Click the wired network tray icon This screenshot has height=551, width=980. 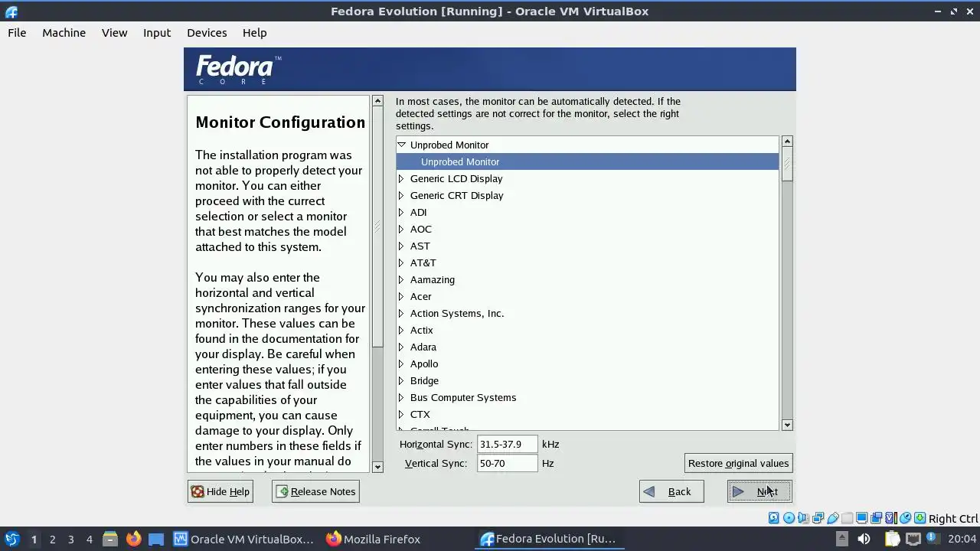tap(913, 539)
